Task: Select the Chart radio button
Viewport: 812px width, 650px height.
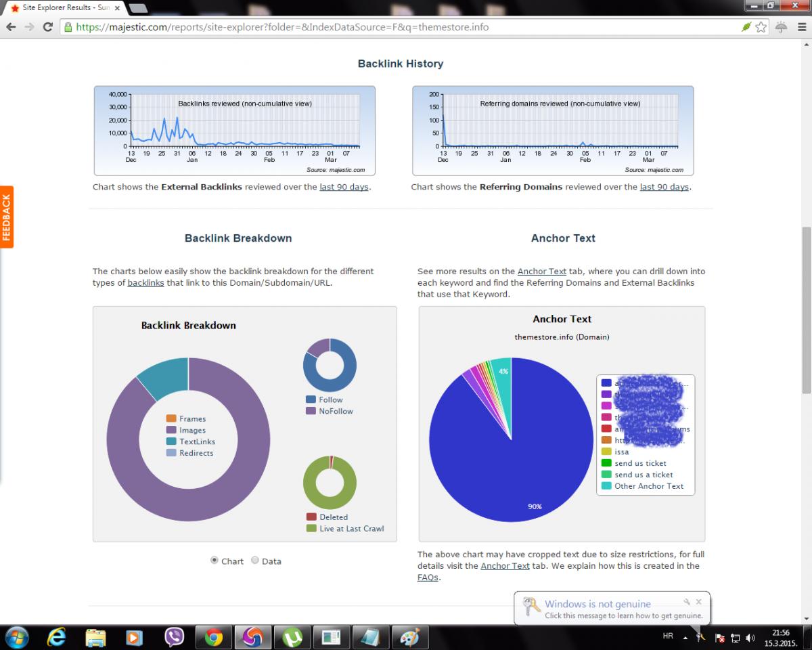Action: click(215, 560)
